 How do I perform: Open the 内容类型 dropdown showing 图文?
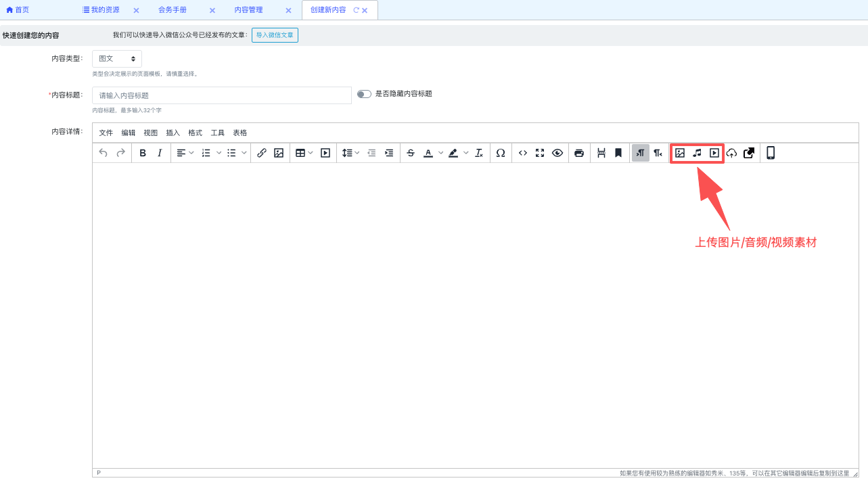(117, 59)
